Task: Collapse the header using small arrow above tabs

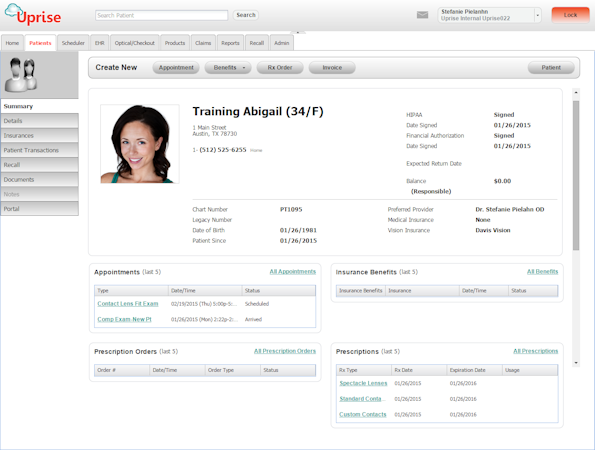Action: (298, 33)
